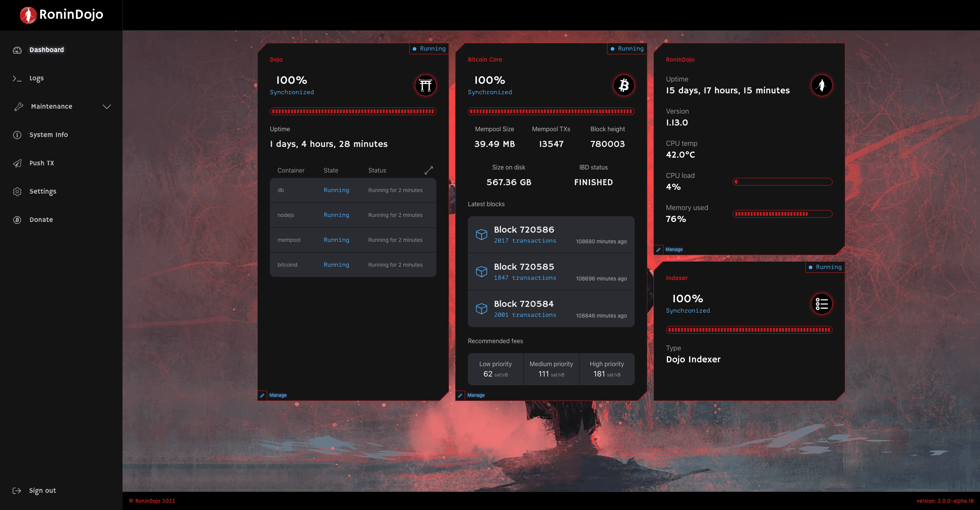
Task: Sign out of RoninDojo
Action: pos(42,490)
